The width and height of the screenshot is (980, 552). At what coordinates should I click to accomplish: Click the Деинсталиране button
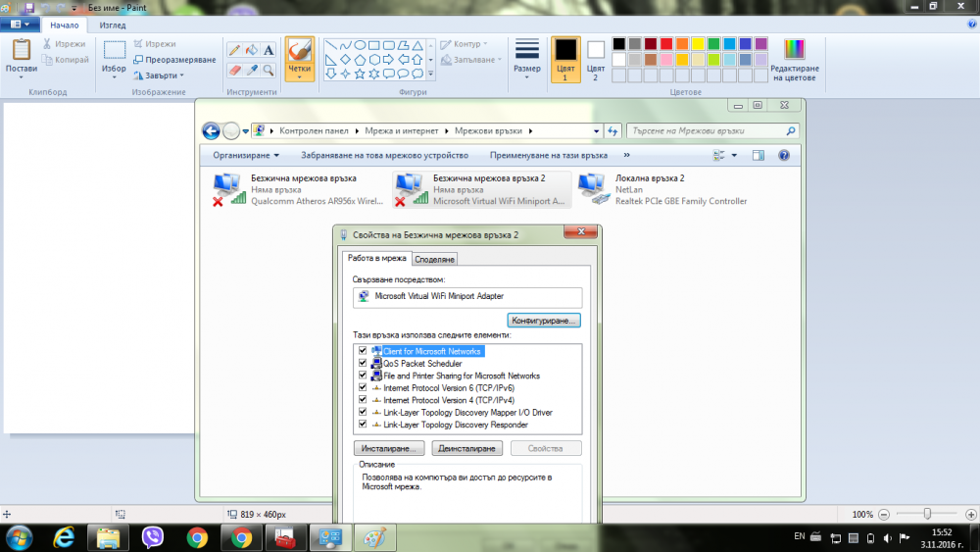(466, 448)
